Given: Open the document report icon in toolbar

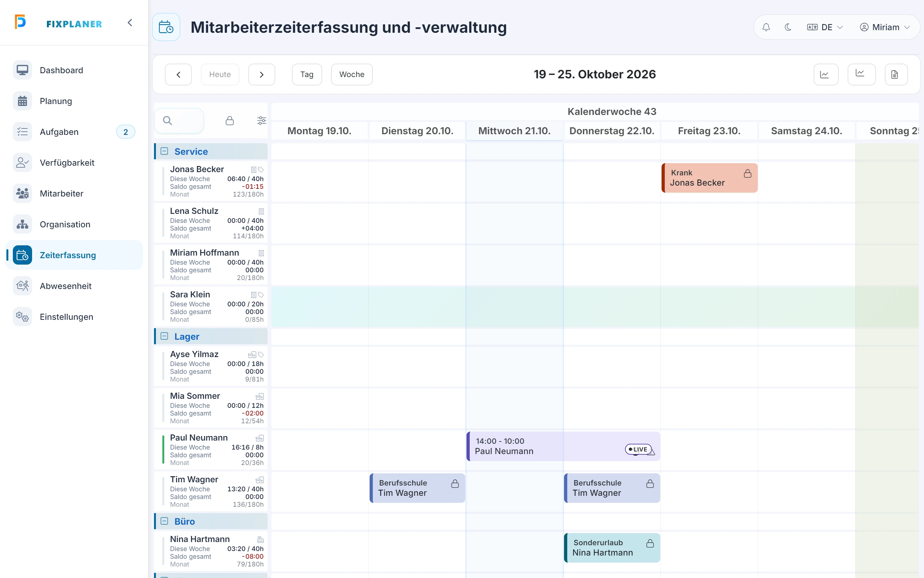Looking at the screenshot, I should coord(896,74).
